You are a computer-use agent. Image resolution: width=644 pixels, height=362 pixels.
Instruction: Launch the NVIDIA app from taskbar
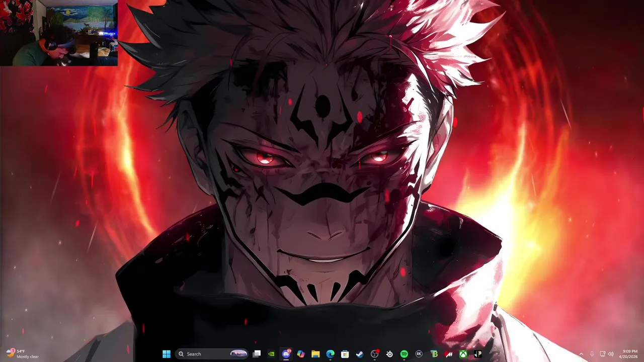click(x=271, y=354)
